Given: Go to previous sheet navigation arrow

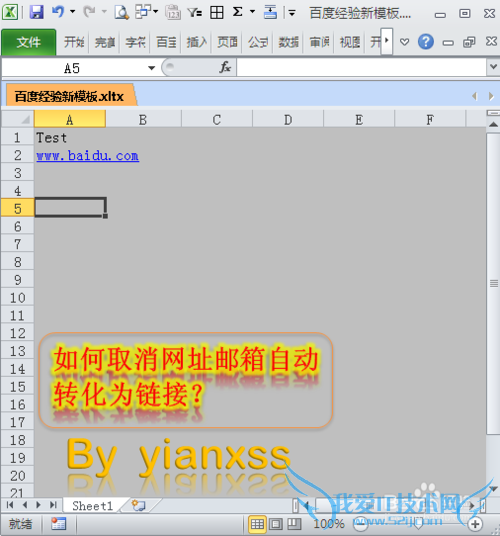Looking at the screenshot, I should 25,505.
